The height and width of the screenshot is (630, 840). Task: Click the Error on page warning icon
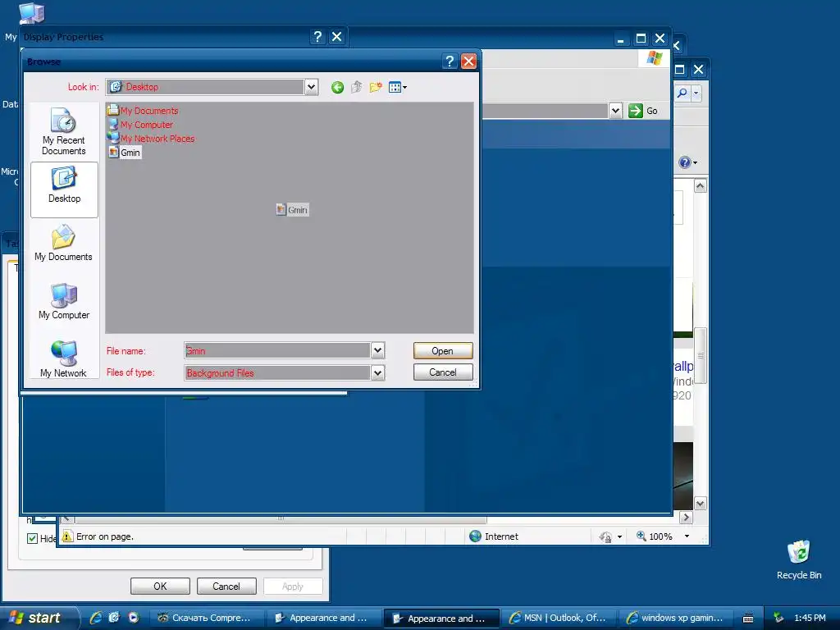point(67,536)
